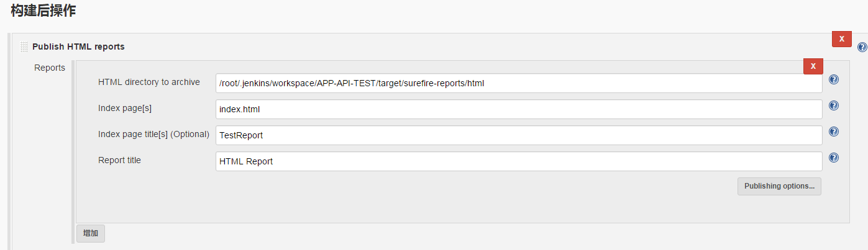Show help for Index page title[s] field

[834, 132]
